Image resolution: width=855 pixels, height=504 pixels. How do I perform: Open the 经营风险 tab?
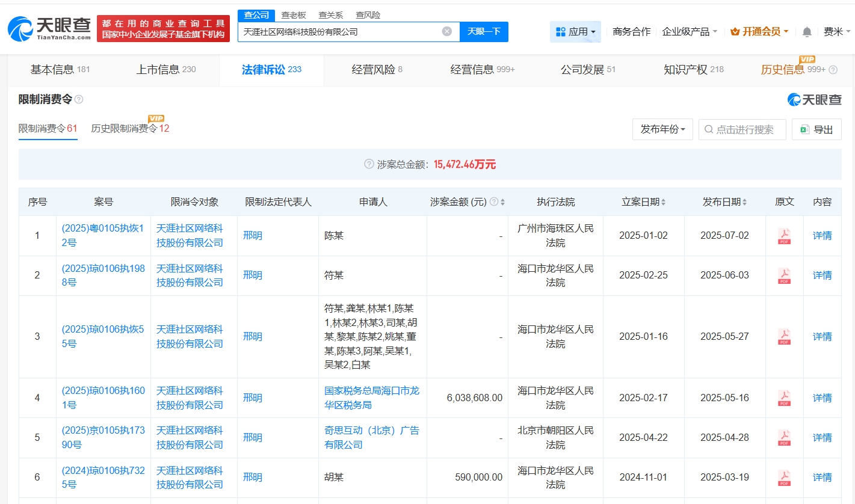[377, 70]
